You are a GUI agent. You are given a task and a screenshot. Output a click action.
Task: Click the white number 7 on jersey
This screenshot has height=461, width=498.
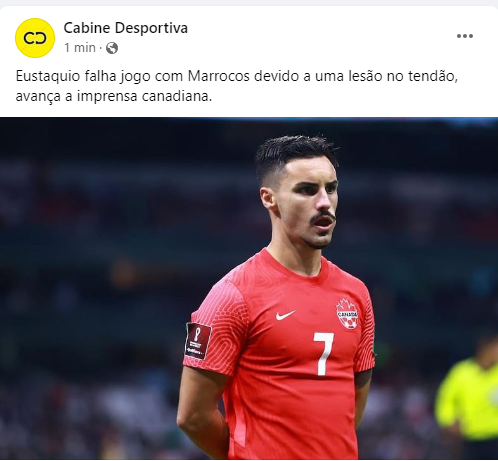coord(323,353)
